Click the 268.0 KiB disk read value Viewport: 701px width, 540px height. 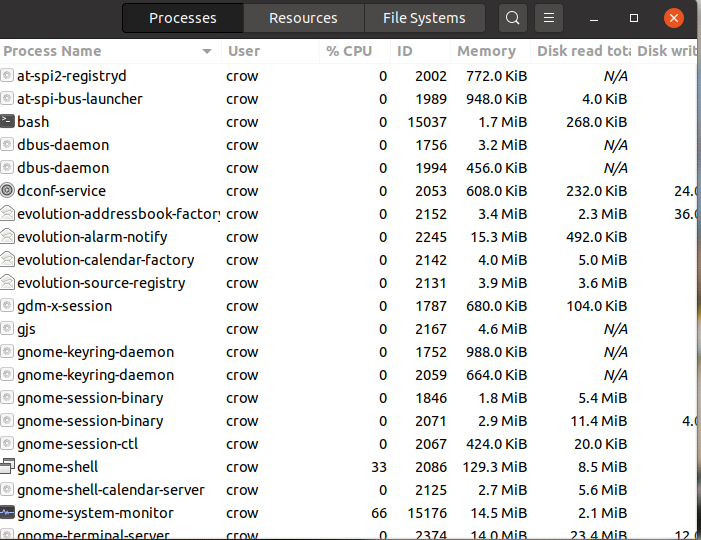[x=596, y=122]
